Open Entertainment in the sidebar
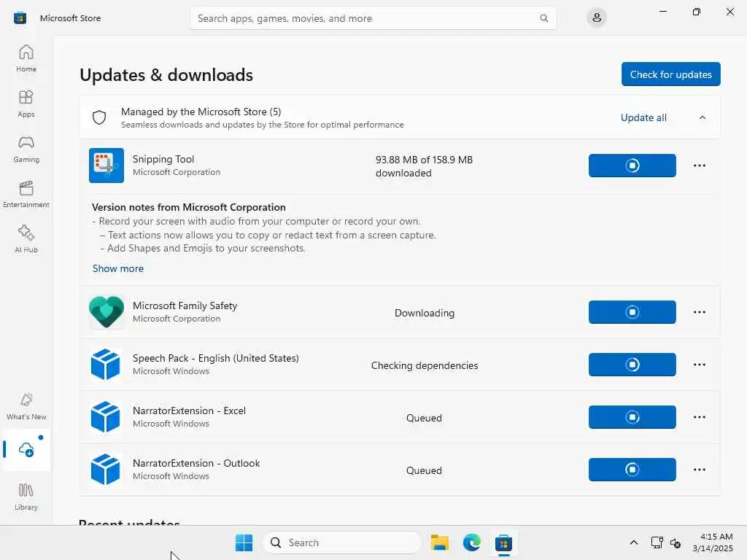 [x=26, y=194]
